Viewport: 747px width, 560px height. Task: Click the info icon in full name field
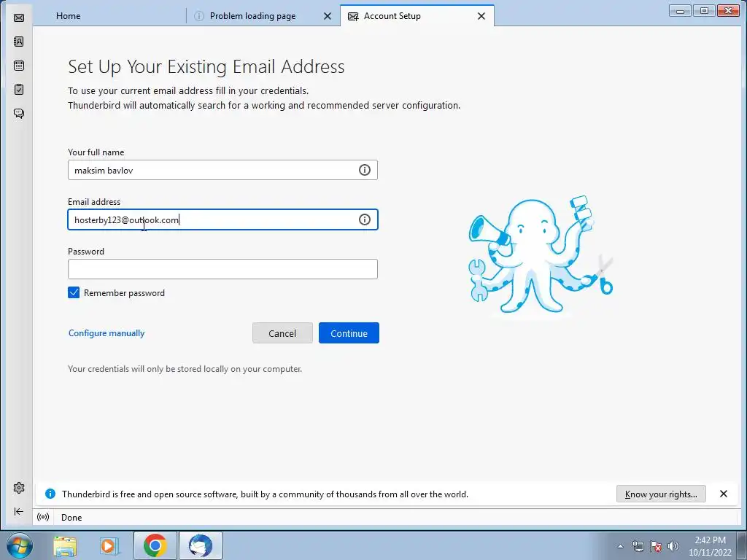coord(365,170)
